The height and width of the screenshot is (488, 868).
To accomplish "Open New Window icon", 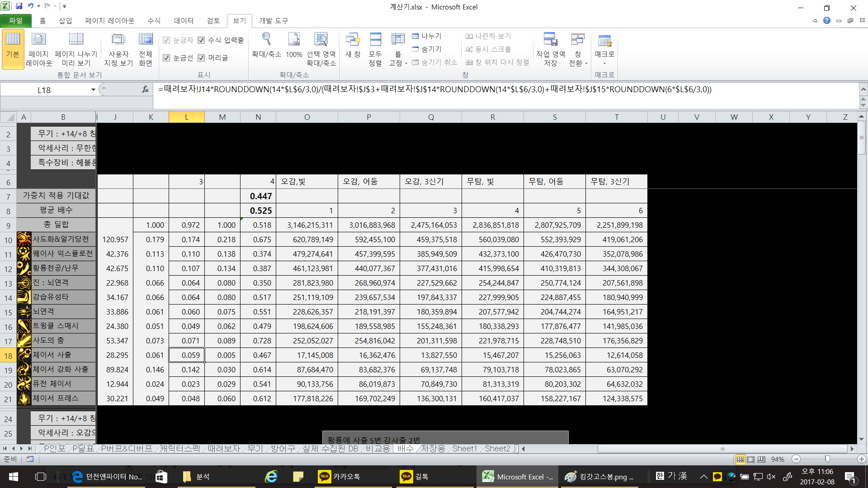I will (x=352, y=40).
